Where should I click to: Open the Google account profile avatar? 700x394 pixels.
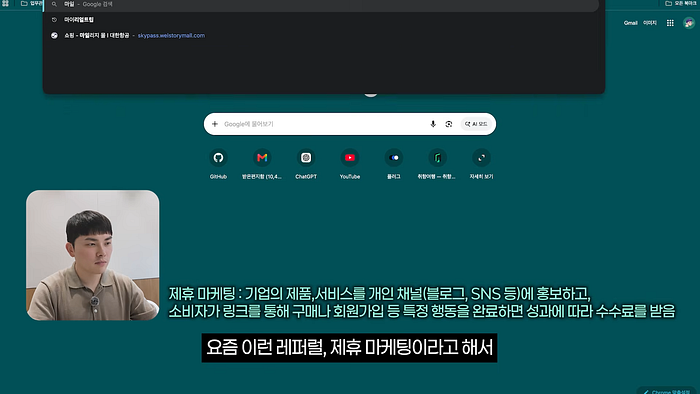click(689, 23)
